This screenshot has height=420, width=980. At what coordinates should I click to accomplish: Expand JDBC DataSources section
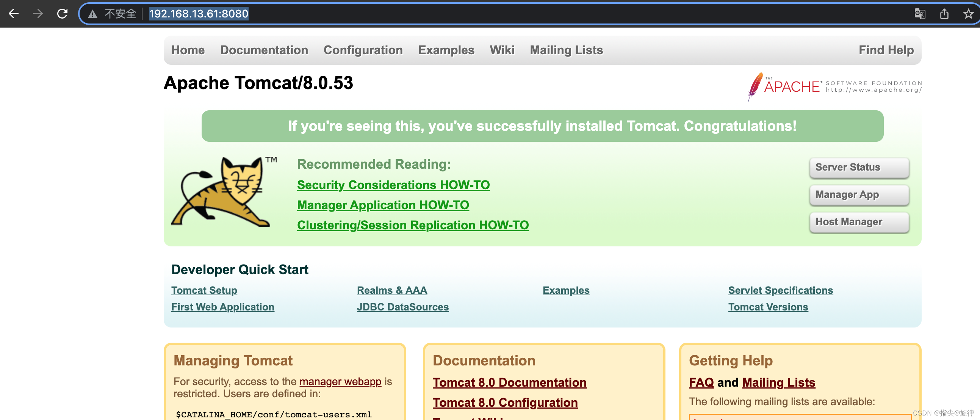(x=402, y=307)
